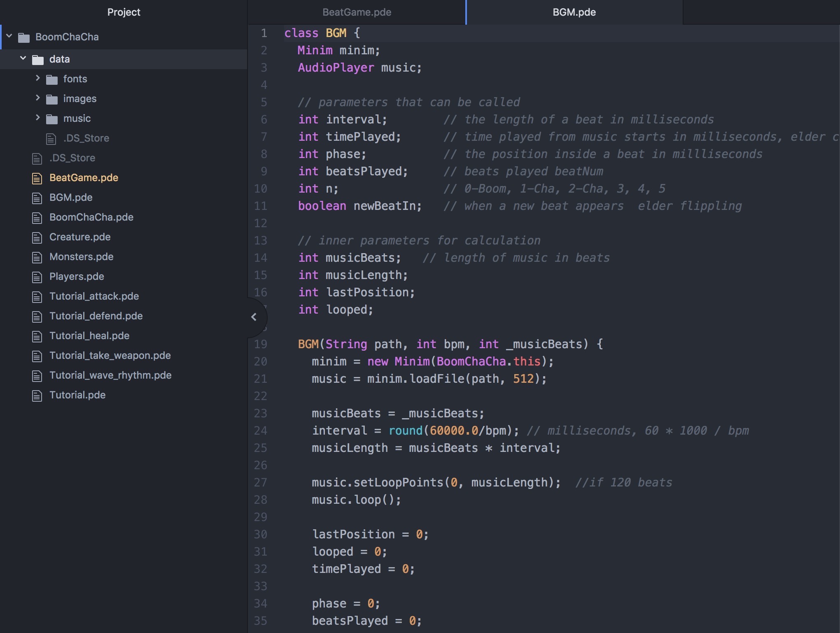Click the '// inner parameters for calculation' comment

pyautogui.click(x=419, y=240)
